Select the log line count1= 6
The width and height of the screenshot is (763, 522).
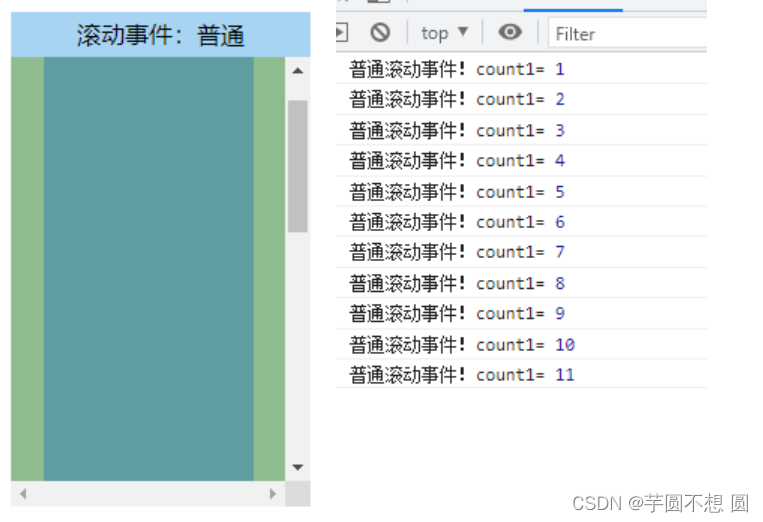(x=521, y=222)
